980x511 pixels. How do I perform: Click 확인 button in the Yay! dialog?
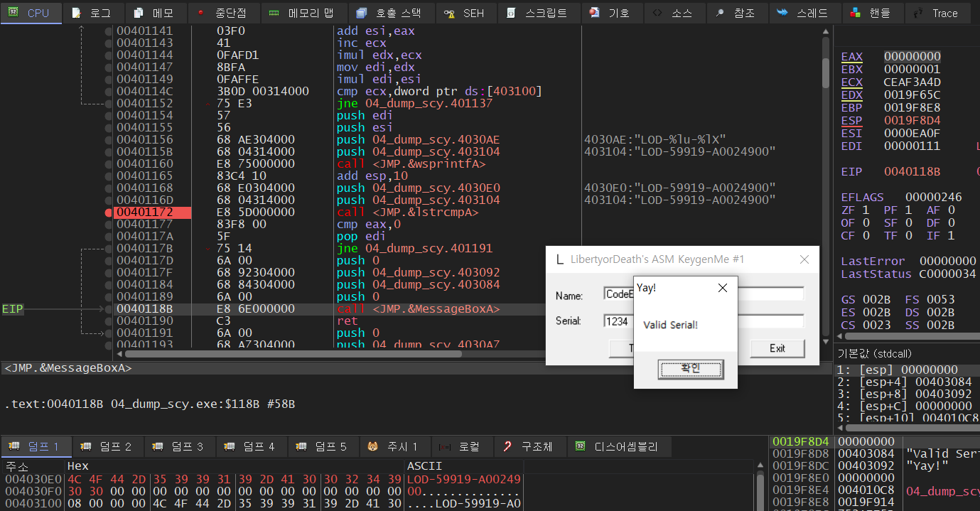pyautogui.click(x=691, y=369)
